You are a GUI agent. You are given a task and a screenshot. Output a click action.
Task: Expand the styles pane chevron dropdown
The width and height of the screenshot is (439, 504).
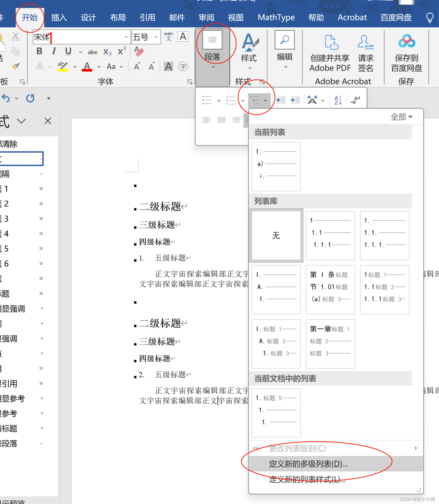coord(21,121)
